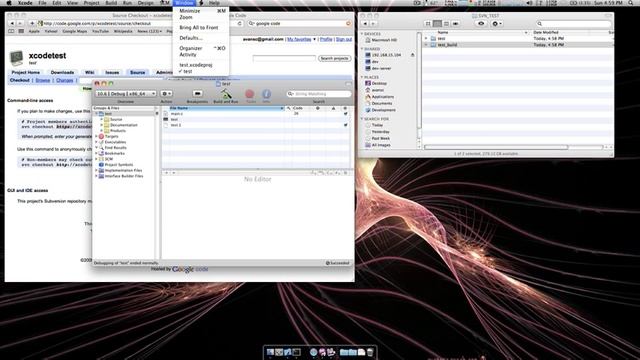Select Implementation Files smart group
Viewport: 640px width, 360px height.
[x=123, y=170]
